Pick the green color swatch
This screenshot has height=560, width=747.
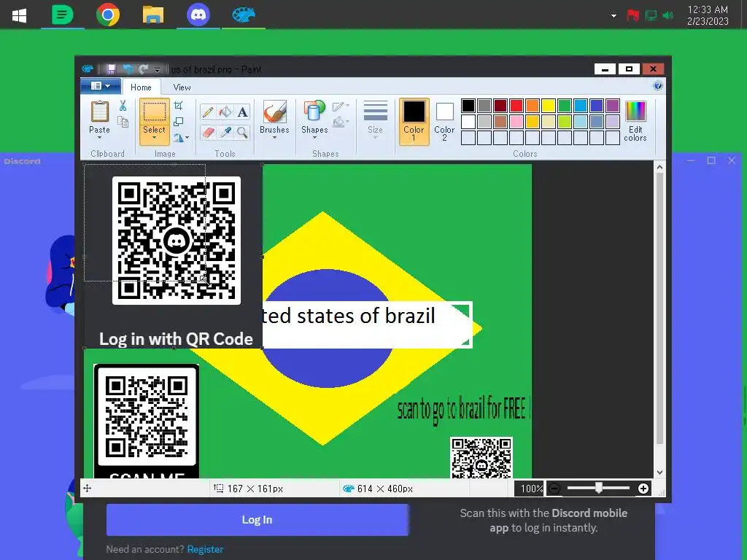(565, 106)
